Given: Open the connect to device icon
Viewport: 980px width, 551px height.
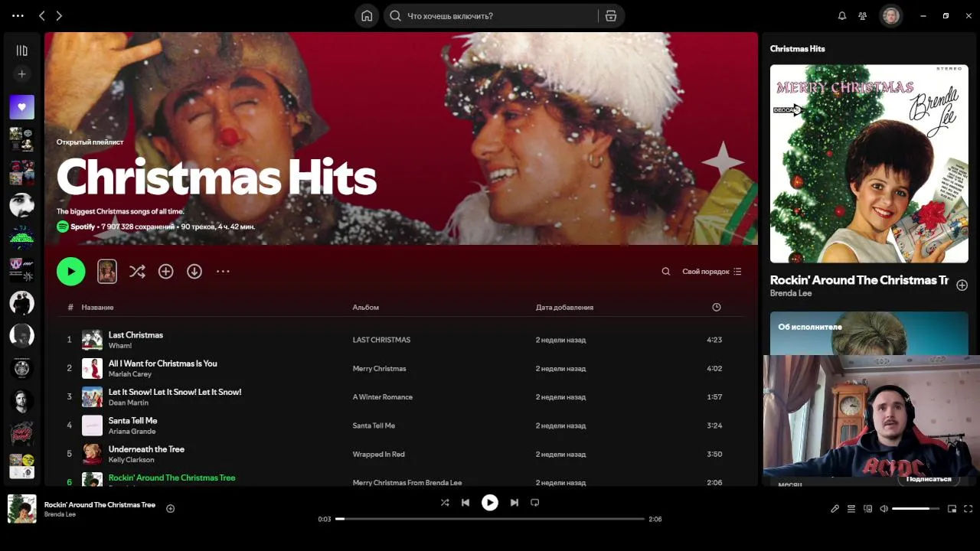Looking at the screenshot, I should (867, 509).
